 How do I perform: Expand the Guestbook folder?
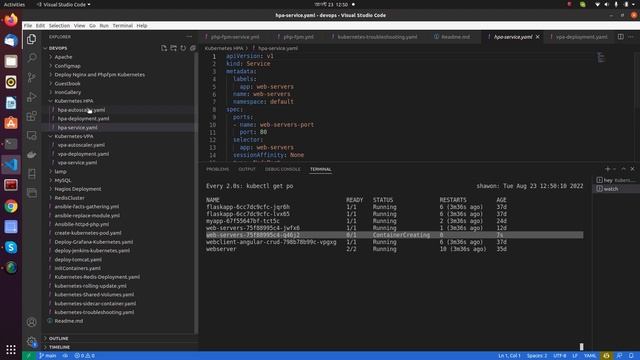tap(67, 83)
